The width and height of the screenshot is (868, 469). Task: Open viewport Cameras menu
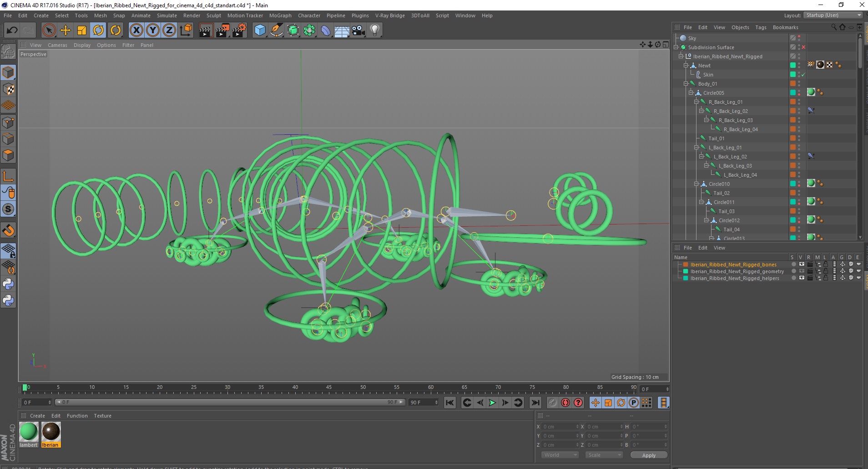tap(57, 45)
